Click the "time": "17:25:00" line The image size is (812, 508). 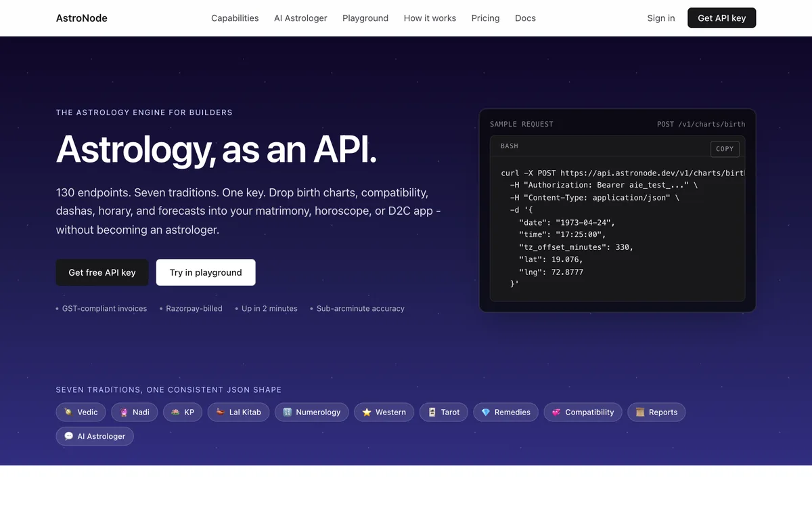562,235
